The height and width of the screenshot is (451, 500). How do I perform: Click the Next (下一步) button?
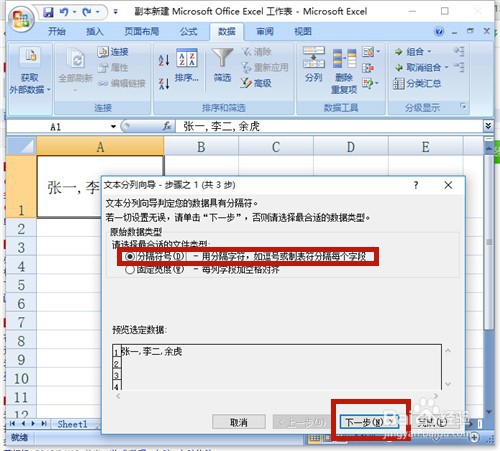(x=369, y=422)
